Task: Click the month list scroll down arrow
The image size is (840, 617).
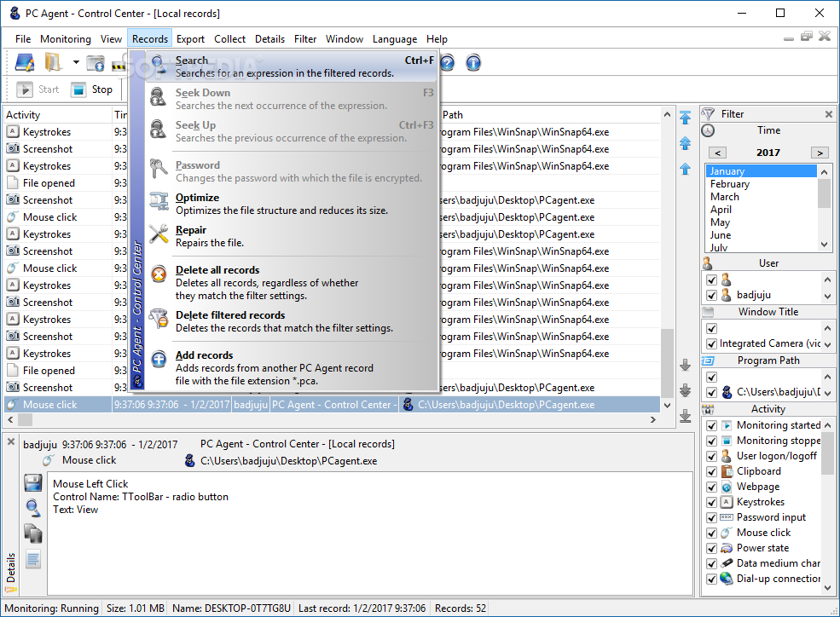Action: [825, 245]
